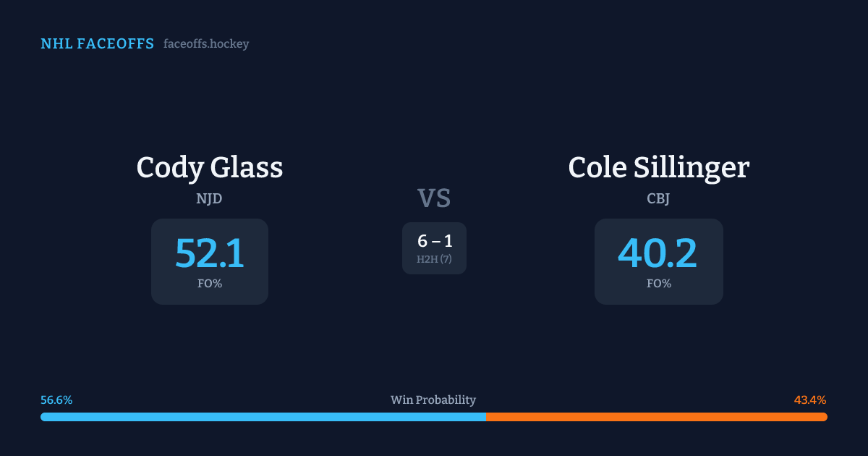Screen dimensions: 868x456
Task: Click the 43.4% win probability value
Action: pyautogui.click(x=810, y=400)
